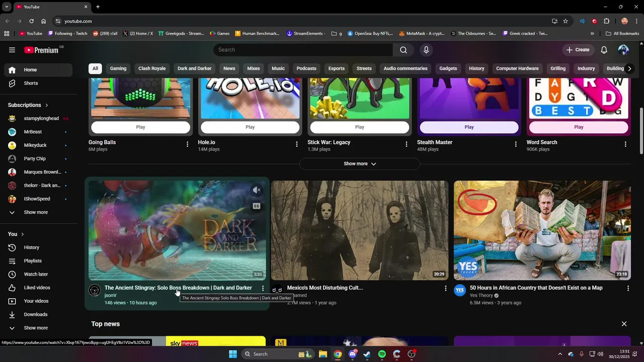Start voice search with microphone icon
Screen dimensions: 644x362
426,50
